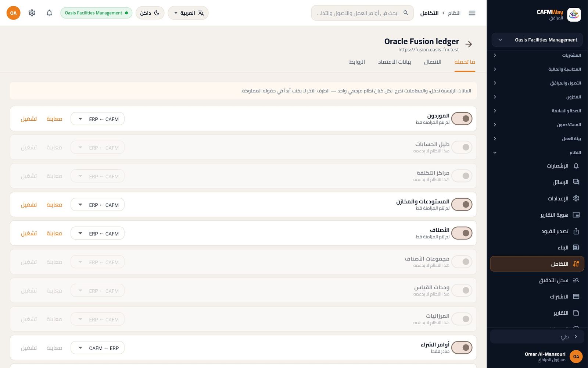Open سجل التدقيق audit log icon
This screenshot has height=368, width=588.
click(576, 280)
